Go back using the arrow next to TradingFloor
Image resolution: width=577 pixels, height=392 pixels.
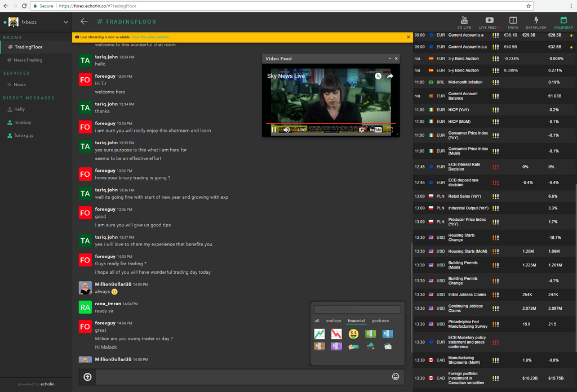coord(84,21)
